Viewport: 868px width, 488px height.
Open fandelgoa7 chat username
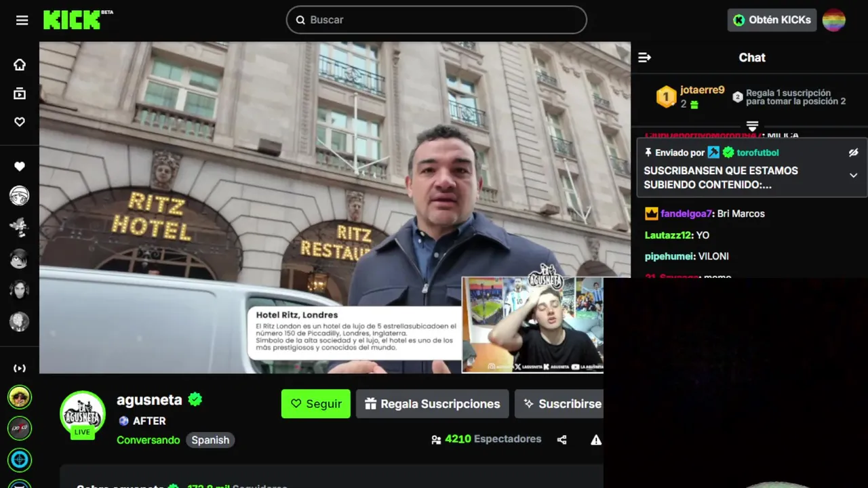coord(686,213)
